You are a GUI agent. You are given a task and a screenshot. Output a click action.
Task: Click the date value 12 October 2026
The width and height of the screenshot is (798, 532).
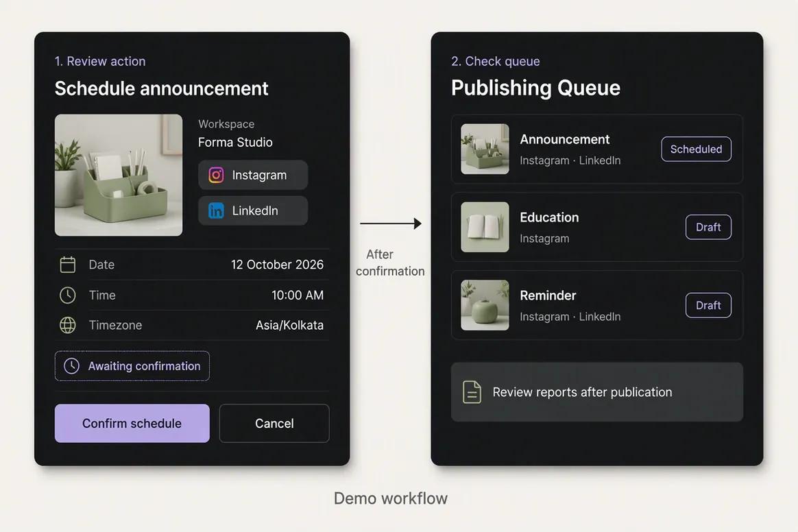click(x=278, y=265)
